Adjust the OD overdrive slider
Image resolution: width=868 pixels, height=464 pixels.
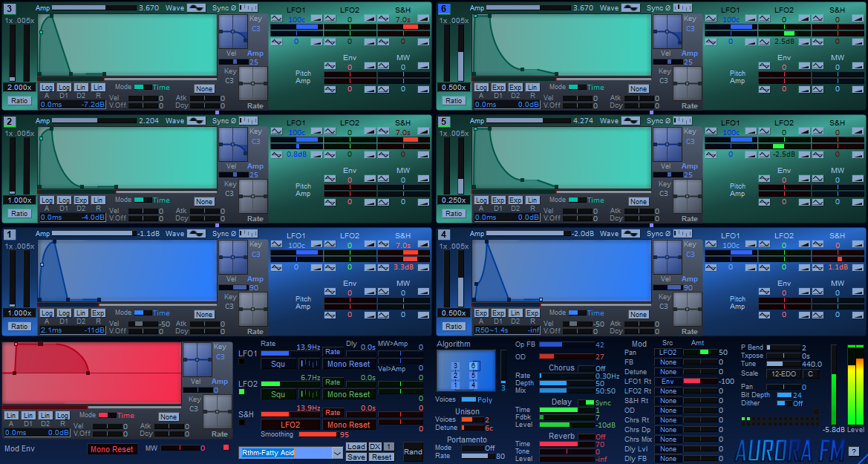point(567,356)
